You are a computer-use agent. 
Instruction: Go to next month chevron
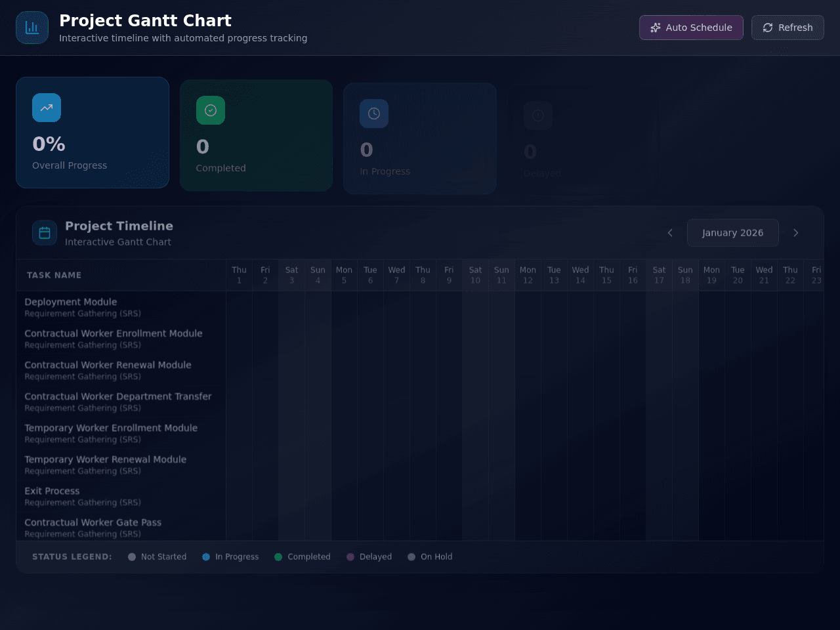[796, 233]
